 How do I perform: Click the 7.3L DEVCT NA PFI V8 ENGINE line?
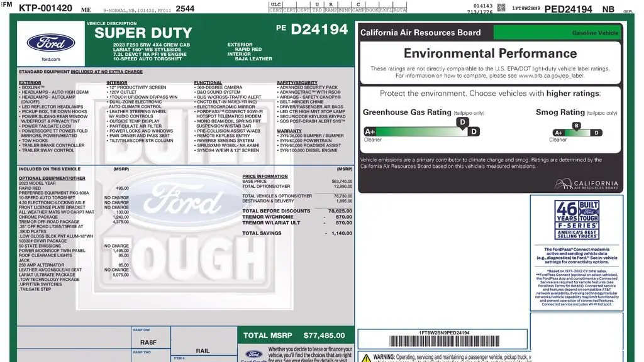pyautogui.click(x=150, y=54)
